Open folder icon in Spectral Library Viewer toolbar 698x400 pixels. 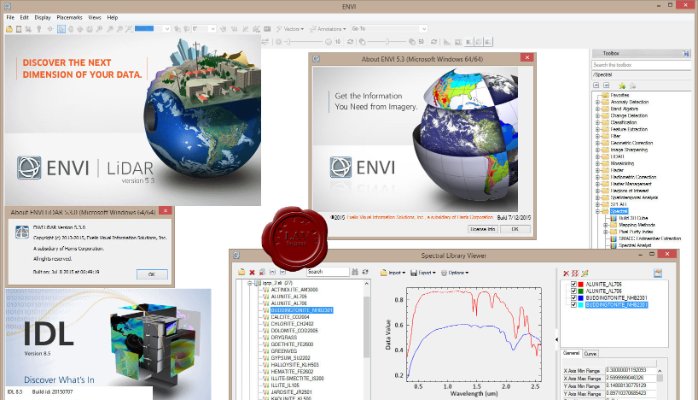[242, 272]
